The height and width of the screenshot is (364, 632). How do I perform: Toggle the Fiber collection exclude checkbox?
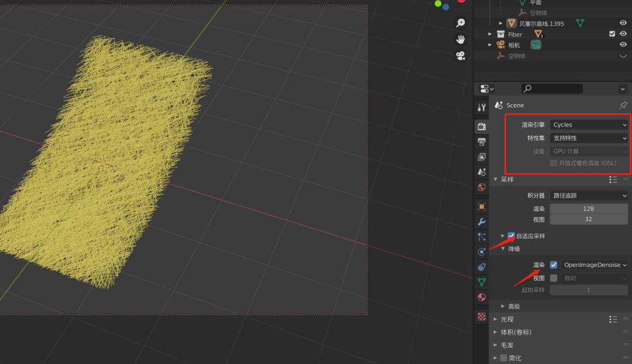pyautogui.click(x=612, y=34)
